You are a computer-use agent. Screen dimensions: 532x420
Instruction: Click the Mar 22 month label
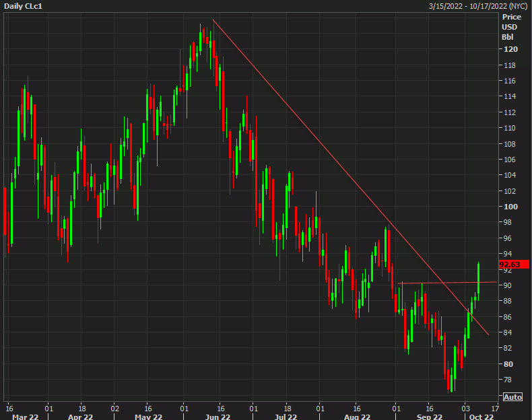tap(26, 417)
